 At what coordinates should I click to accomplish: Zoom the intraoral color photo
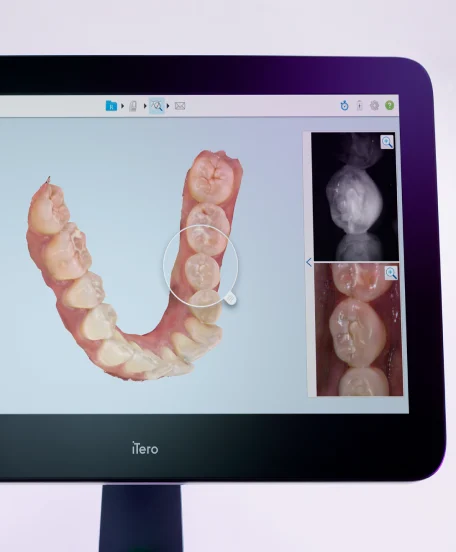click(391, 273)
